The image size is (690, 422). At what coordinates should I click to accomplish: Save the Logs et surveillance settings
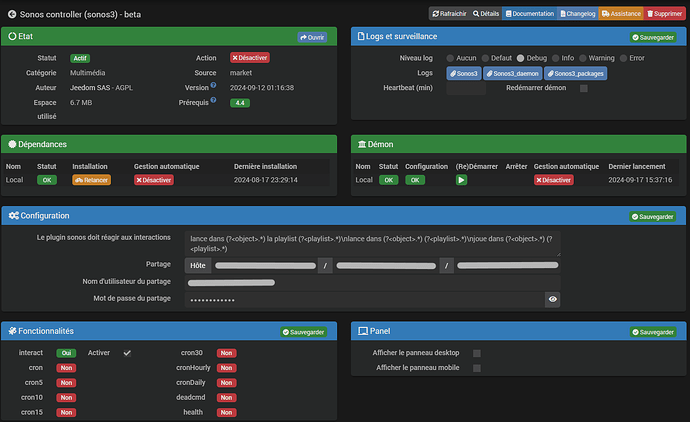(x=653, y=37)
